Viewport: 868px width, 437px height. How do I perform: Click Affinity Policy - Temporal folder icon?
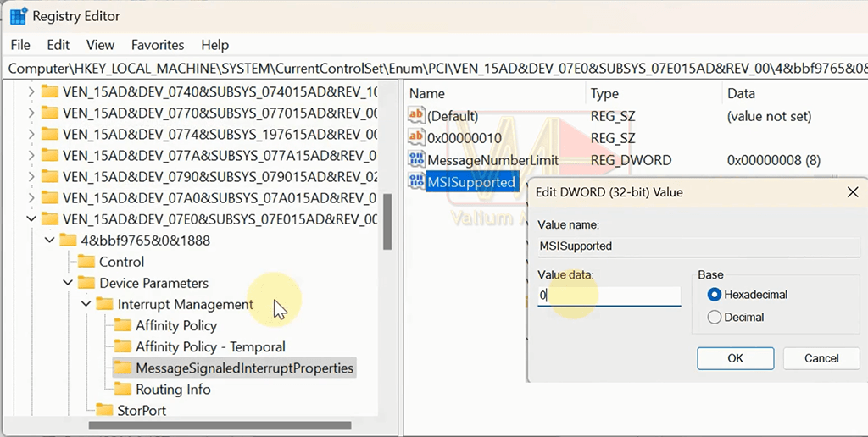[123, 347]
